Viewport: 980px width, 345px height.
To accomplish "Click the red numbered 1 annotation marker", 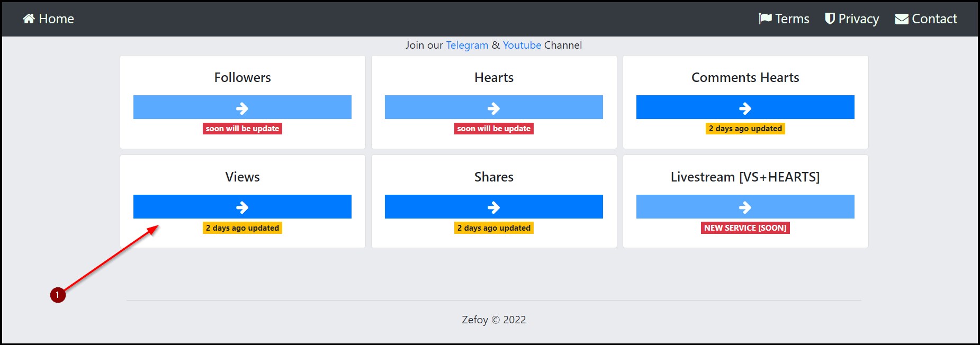I will [58, 295].
